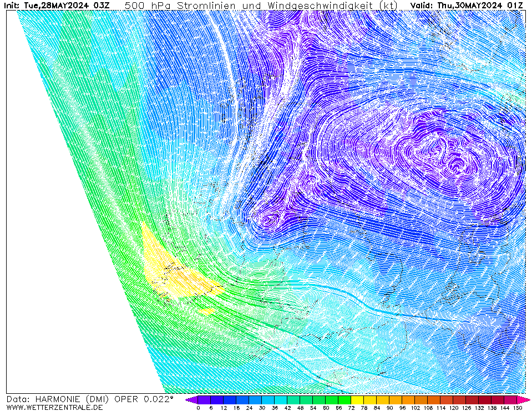The height and width of the screenshot is (411, 532).
Task: Click the small closed streamline vortex left of map center
Action: pos(268,220)
